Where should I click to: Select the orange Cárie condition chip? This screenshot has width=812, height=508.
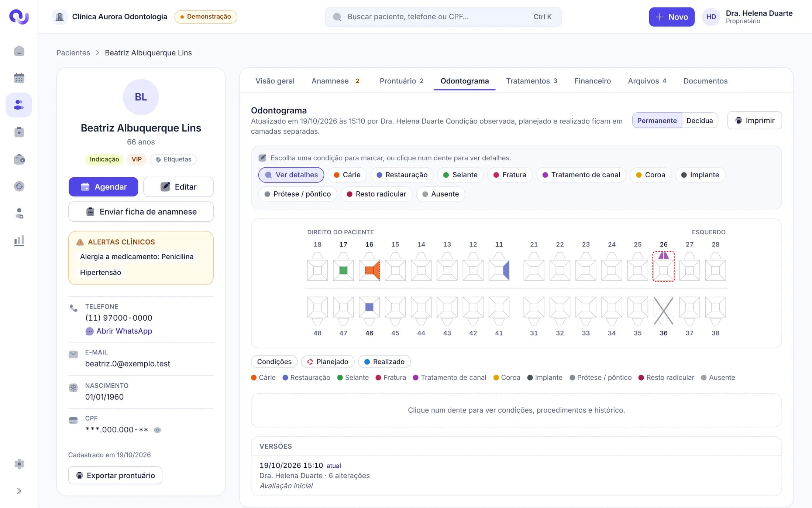(347, 175)
